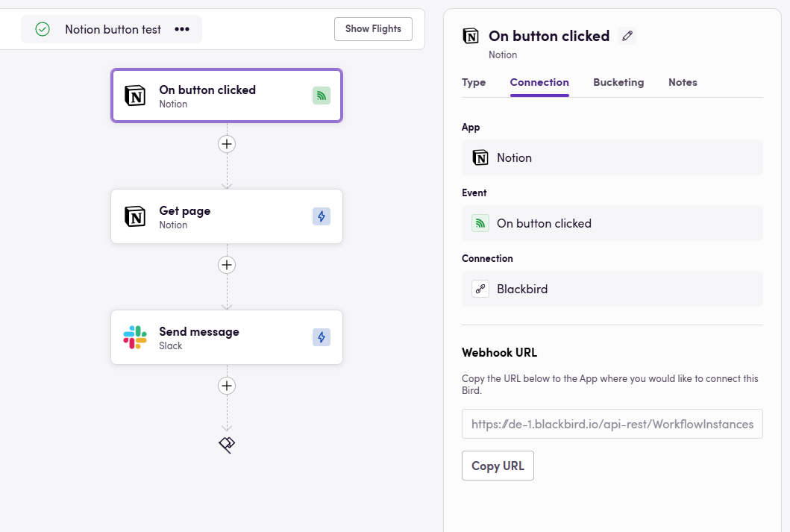This screenshot has width=790, height=532.
Task: Click the Webhook URL text field
Action: [x=612, y=425]
